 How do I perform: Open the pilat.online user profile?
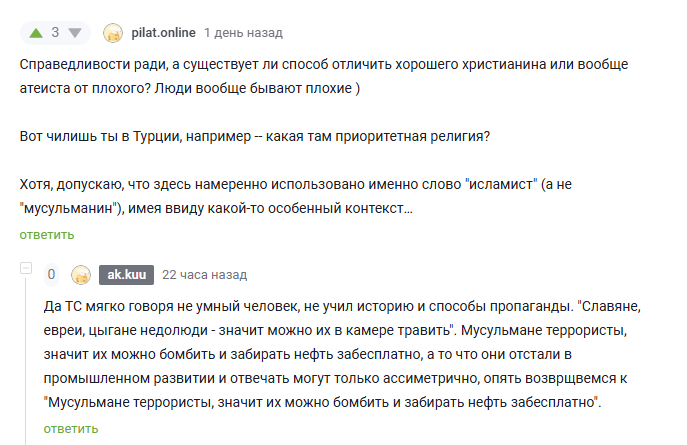coord(162,32)
